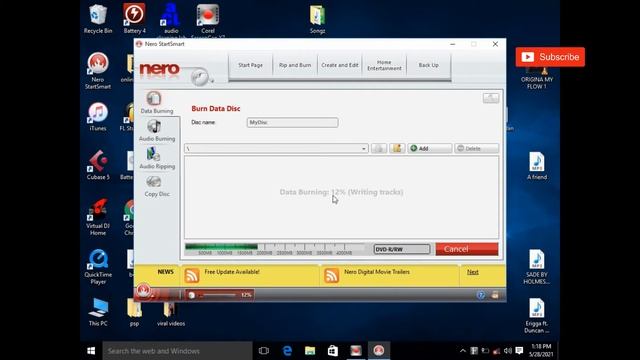Click the YouTube Subscribe button
Image resolution: width=640 pixels, height=360 pixels.
pos(550,57)
